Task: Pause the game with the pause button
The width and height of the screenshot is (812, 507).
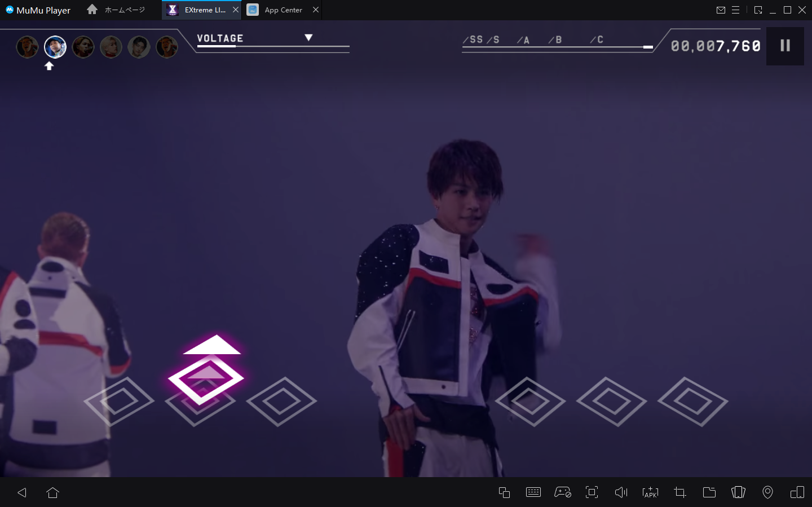Action: click(785, 46)
